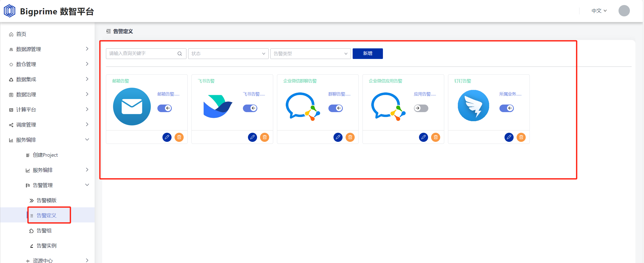Open the 状态 dropdown
The width and height of the screenshot is (644, 263).
click(228, 54)
